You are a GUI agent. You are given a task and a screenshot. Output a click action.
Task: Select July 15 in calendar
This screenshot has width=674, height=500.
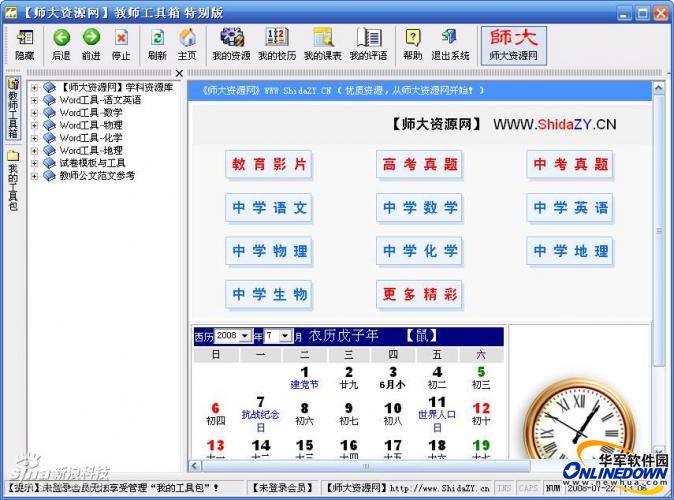(304, 449)
